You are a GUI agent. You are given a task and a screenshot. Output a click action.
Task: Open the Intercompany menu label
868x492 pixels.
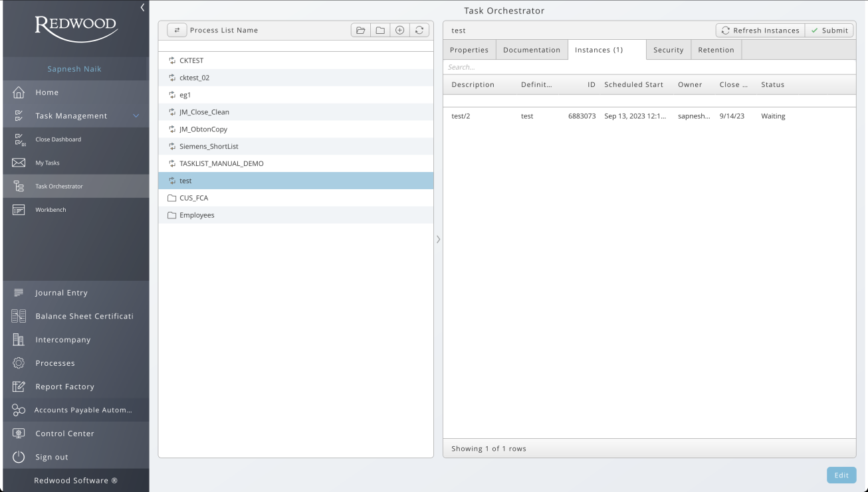[62, 340]
